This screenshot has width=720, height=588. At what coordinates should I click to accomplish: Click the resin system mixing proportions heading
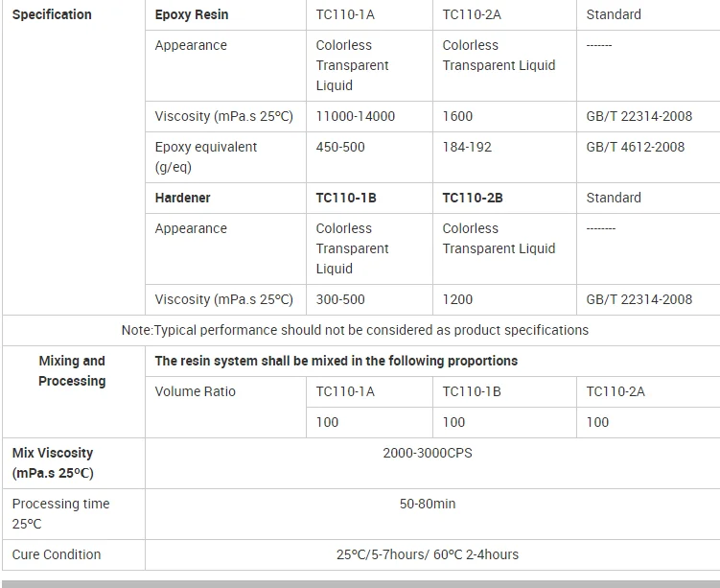point(336,361)
